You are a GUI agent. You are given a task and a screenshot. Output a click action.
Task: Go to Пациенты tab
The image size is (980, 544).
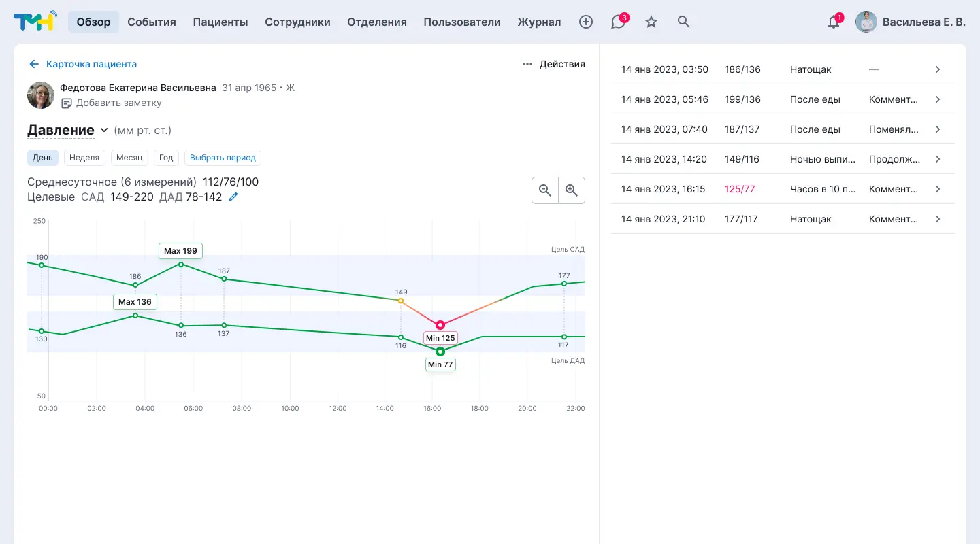(x=220, y=22)
